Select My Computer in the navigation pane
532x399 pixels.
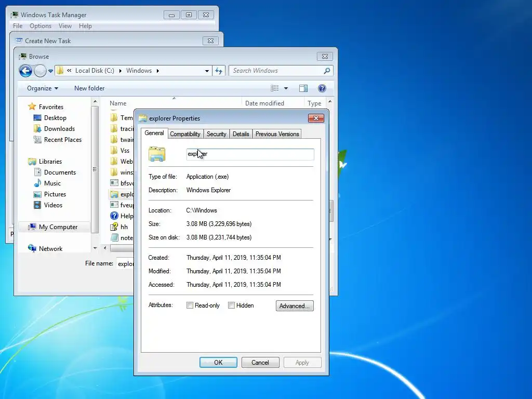(x=58, y=227)
